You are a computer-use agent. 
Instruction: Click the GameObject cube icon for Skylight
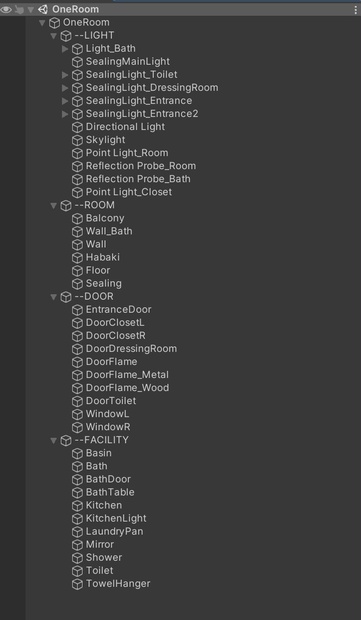pyautogui.click(x=77, y=140)
